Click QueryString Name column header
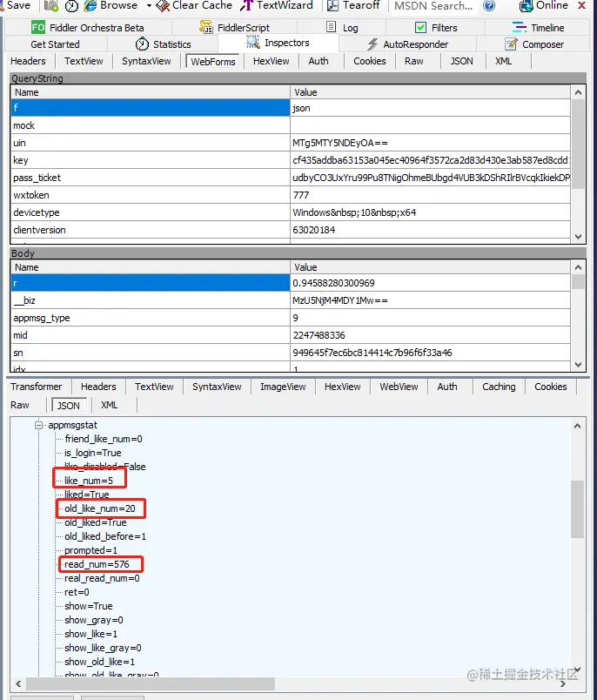The width and height of the screenshot is (597, 700). (151, 92)
